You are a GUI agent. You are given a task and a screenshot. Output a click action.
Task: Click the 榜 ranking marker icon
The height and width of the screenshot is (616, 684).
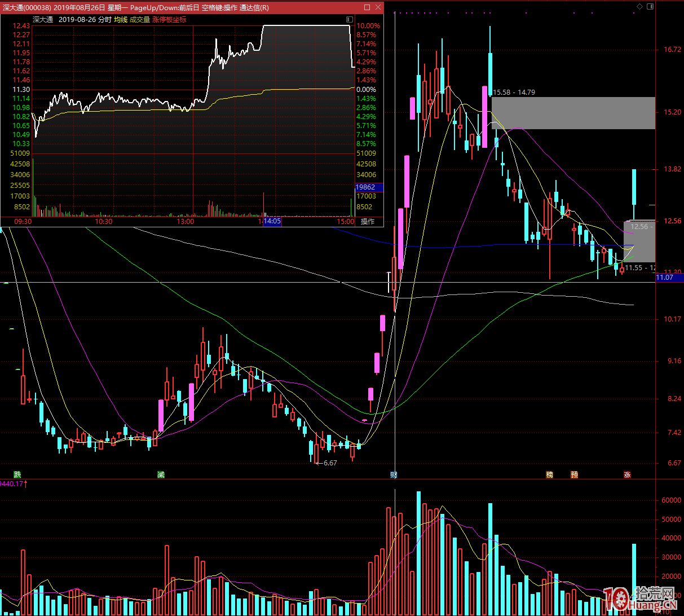click(x=549, y=475)
